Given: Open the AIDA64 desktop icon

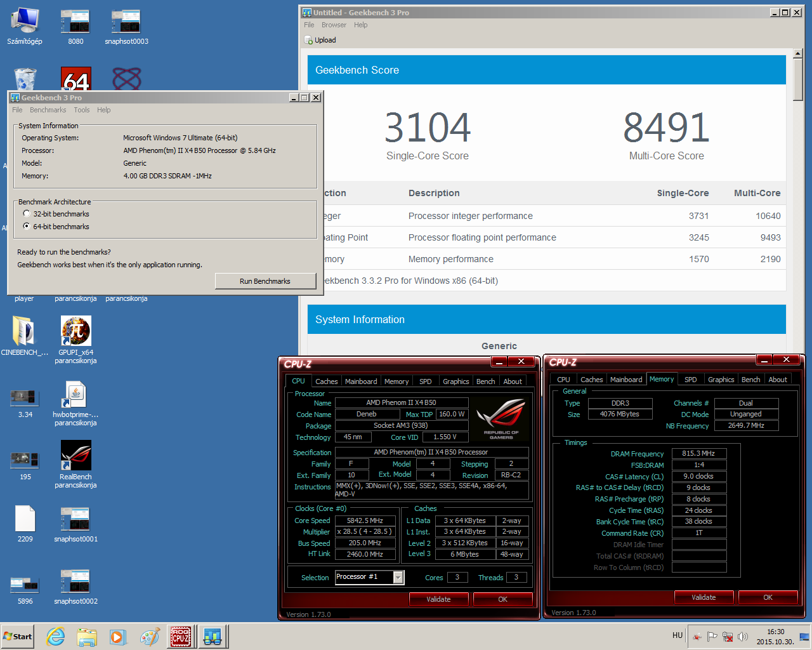Looking at the screenshot, I should pos(76,79).
